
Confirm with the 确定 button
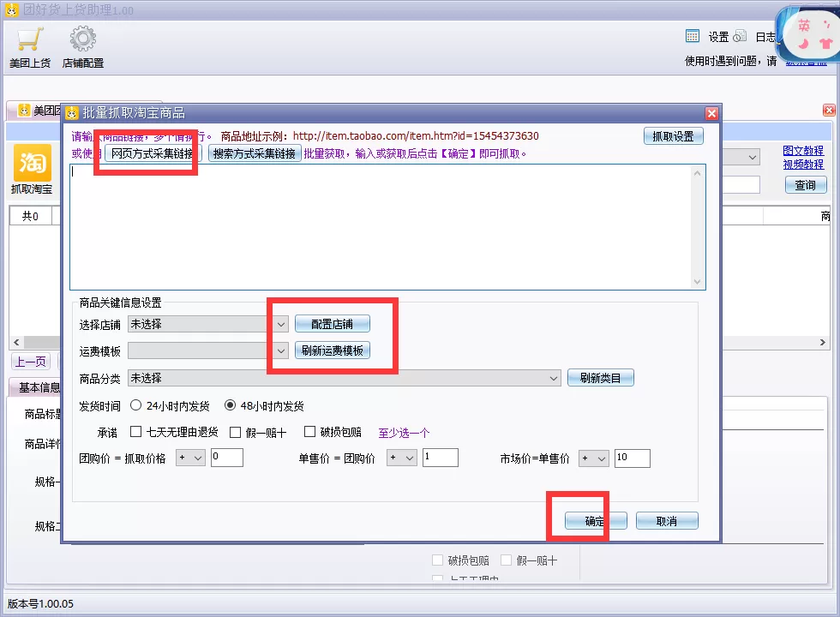pyautogui.click(x=595, y=521)
